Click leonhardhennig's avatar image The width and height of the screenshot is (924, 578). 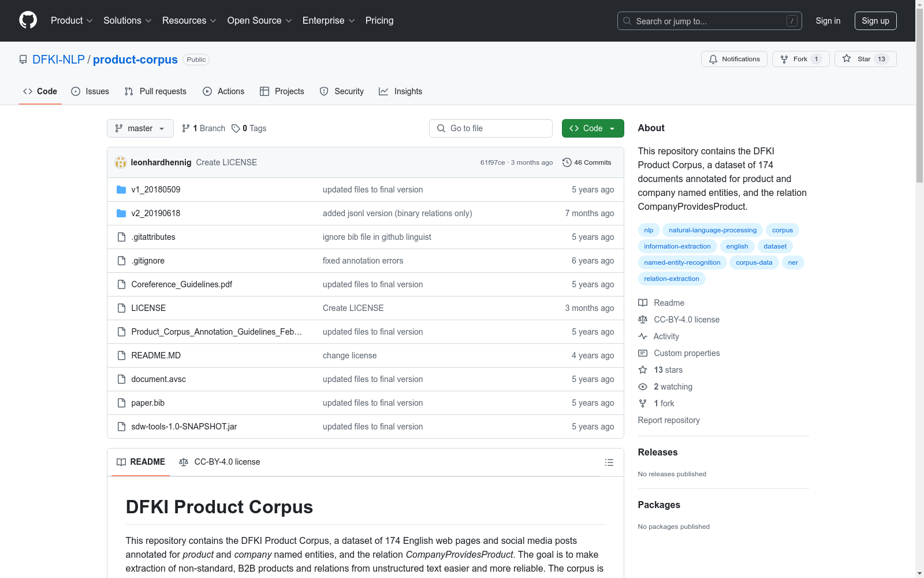[x=121, y=162]
